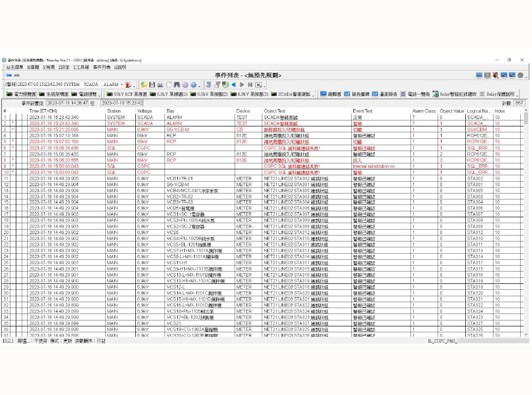Expand the overflow arrow after 電錶總覽
The width and height of the screenshot is (532, 395).
(x=99, y=94)
